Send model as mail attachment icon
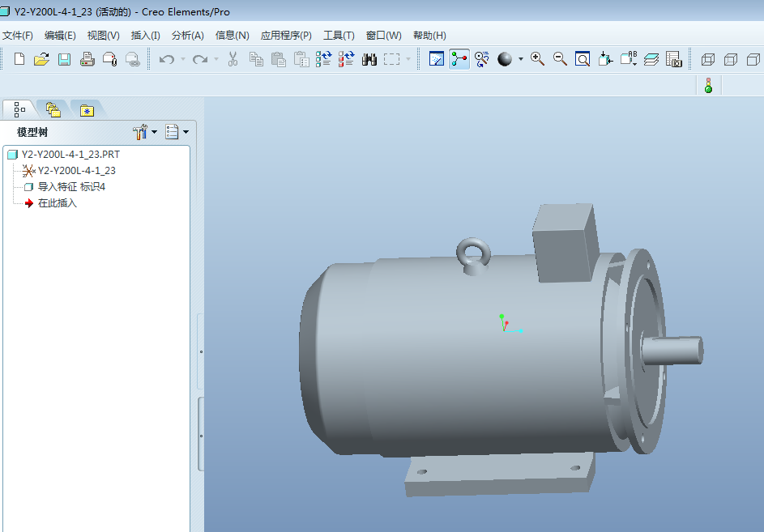This screenshot has width=764, height=532. click(110, 59)
